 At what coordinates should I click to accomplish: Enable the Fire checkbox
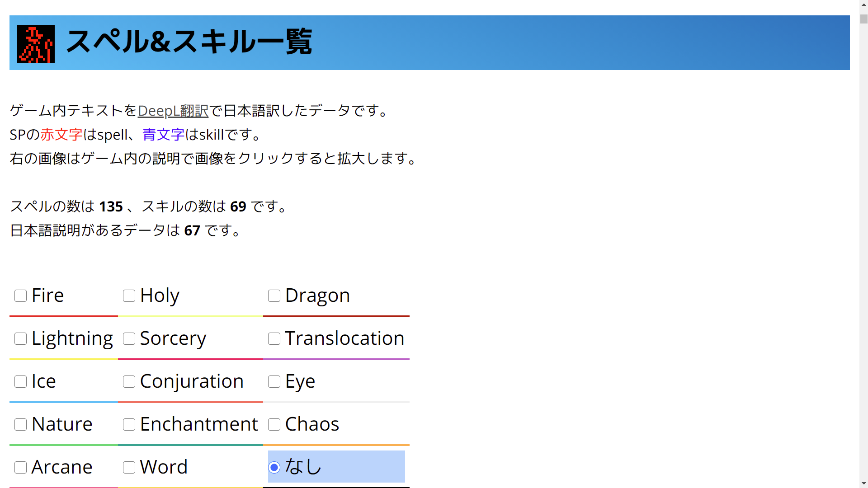21,296
